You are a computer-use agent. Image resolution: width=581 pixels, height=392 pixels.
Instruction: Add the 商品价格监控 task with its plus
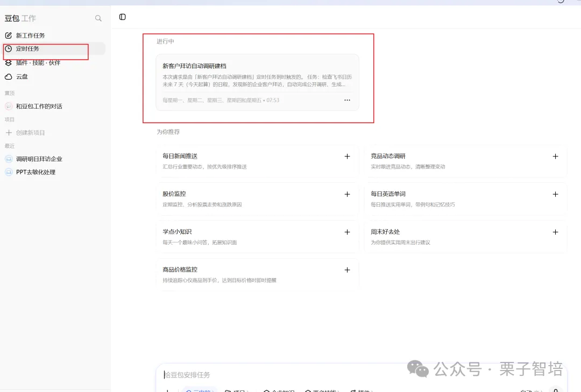pos(347,270)
